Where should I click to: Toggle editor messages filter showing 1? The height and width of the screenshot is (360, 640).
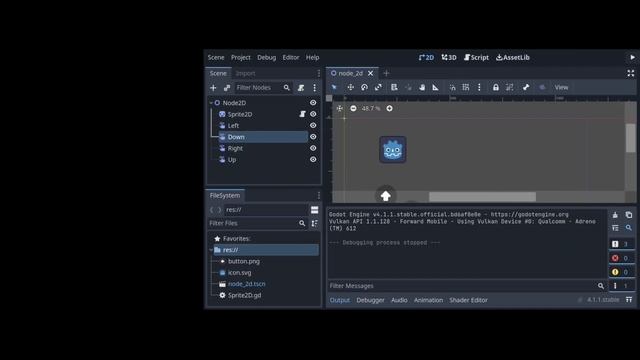click(x=621, y=286)
